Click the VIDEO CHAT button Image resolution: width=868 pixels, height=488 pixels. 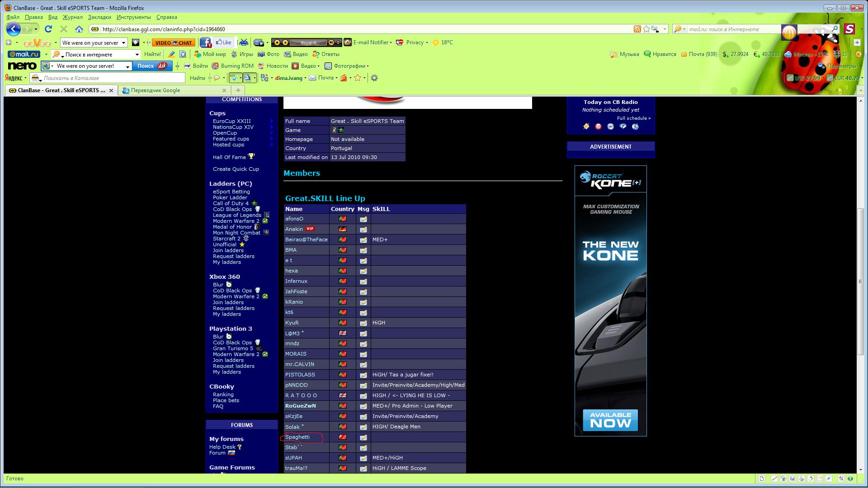click(173, 42)
